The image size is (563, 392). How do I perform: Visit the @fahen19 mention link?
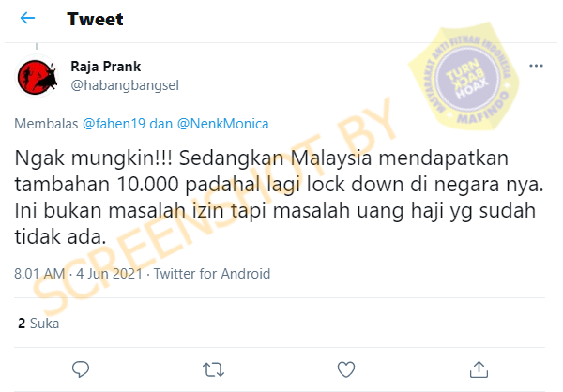click(x=114, y=124)
